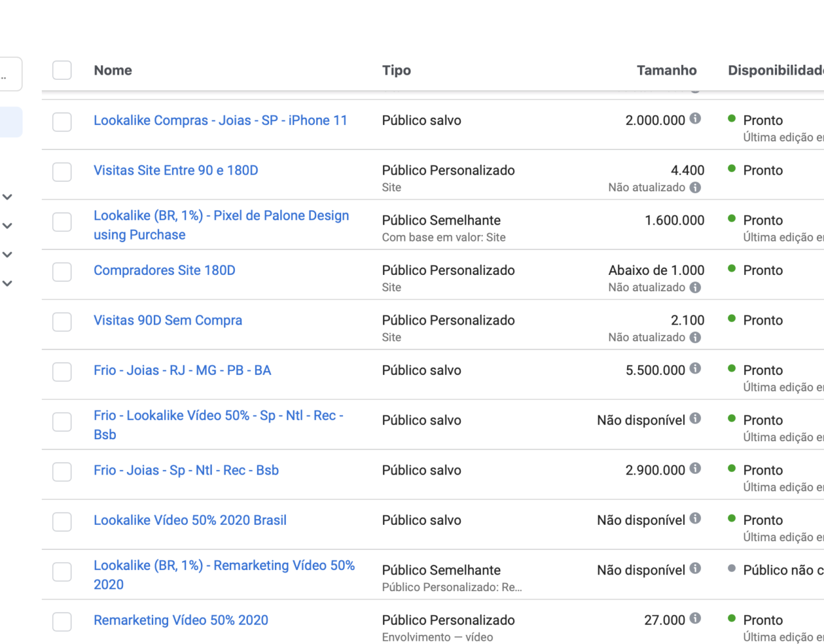Click info icon next to 27.000 size

click(695, 618)
